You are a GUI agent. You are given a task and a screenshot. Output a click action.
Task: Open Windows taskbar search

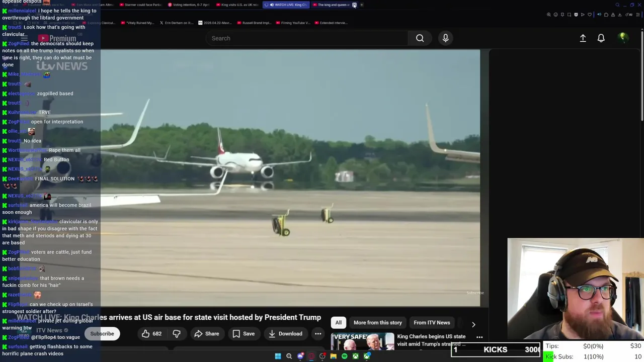tap(289, 356)
